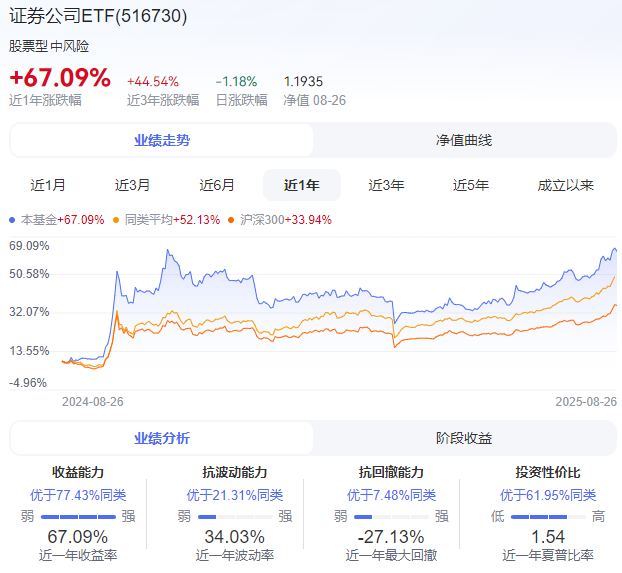The width and height of the screenshot is (622, 573).
Task: Switch chart period to 近5年
Action: (x=471, y=185)
